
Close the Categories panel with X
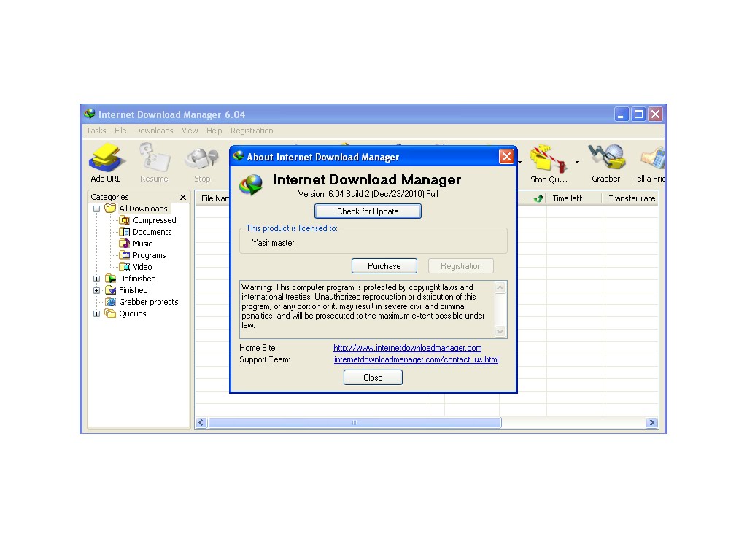[183, 197]
